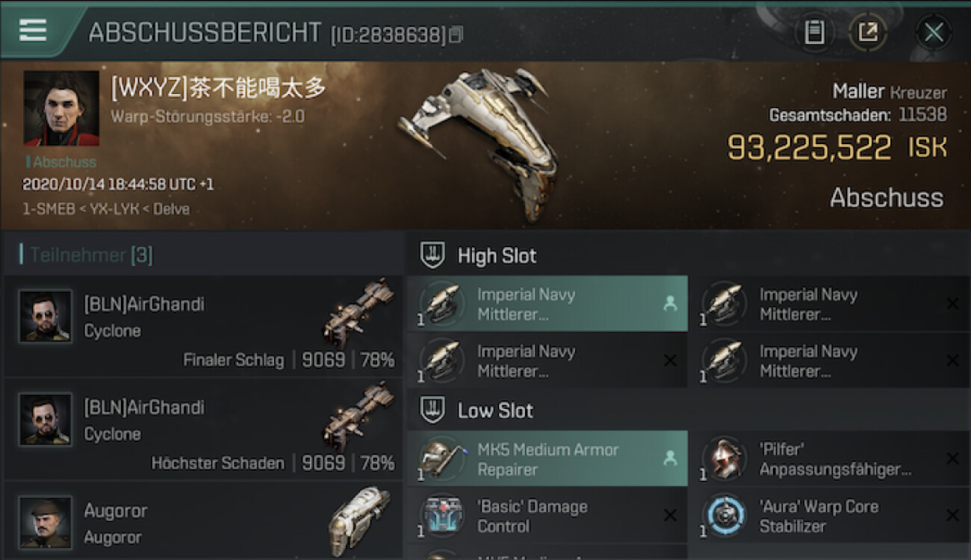Toggle X on 'Aura' Warp Core Stabilizer
Image resolution: width=971 pixels, height=560 pixels.
pos(952,515)
